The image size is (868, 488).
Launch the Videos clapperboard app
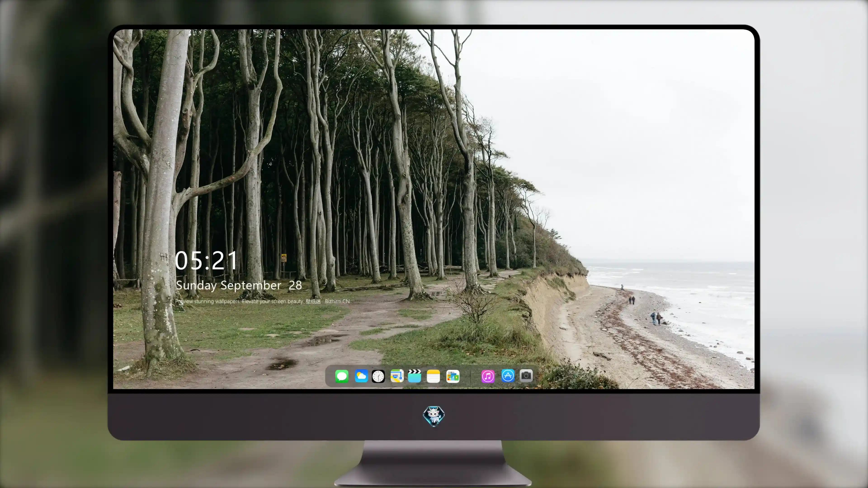pyautogui.click(x=415, y=376)
